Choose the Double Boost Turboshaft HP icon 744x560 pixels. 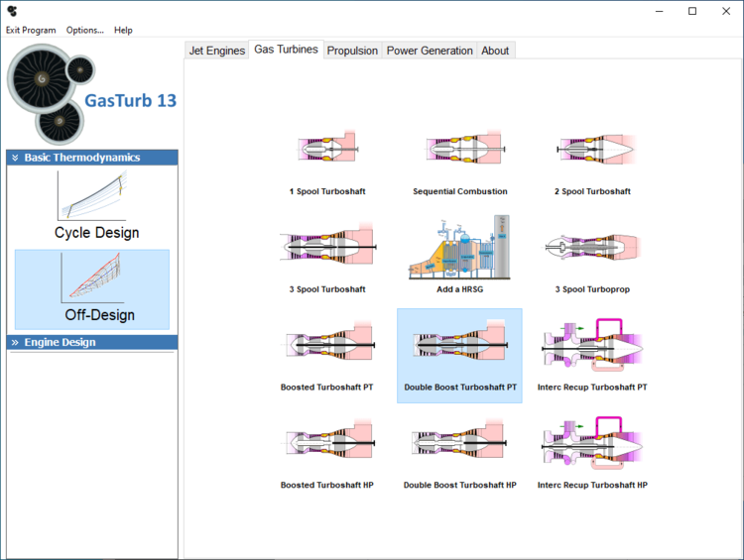[460, 443]
